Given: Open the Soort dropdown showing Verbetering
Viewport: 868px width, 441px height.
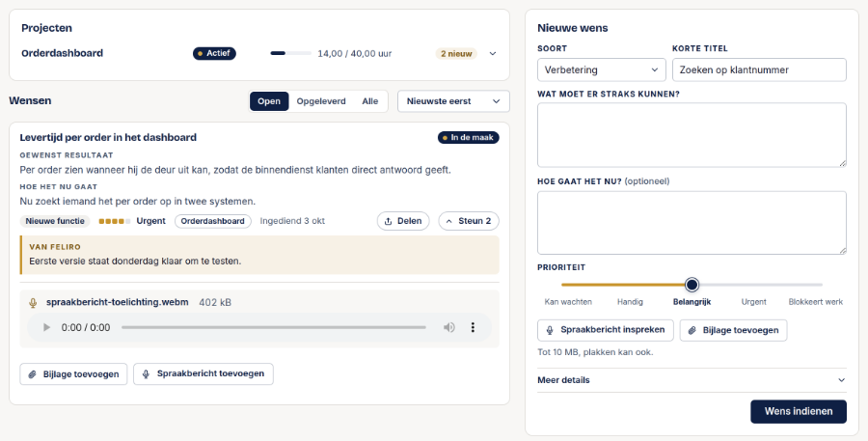Looking at the screenshot, I should [x=601, y=69].
